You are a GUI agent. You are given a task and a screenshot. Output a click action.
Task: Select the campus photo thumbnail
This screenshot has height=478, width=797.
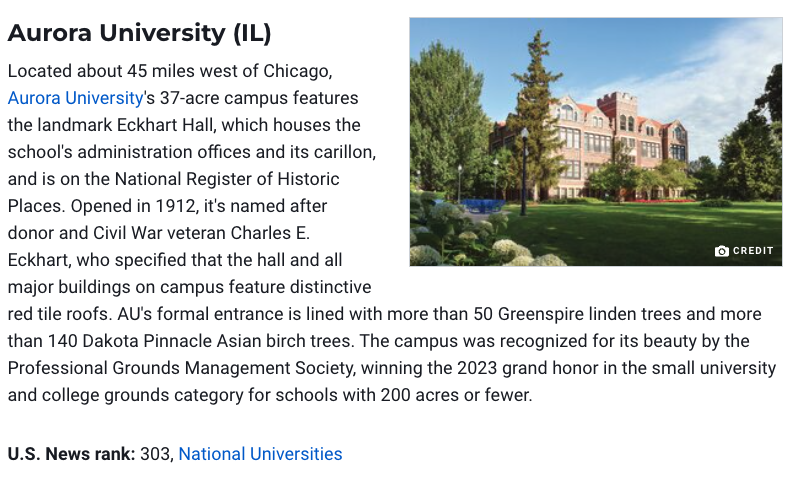596,142
